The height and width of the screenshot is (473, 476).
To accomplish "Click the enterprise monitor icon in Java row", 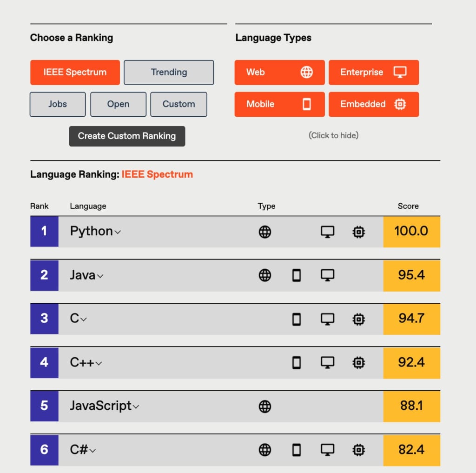I will pyautogui.click(x=328, y=275).
